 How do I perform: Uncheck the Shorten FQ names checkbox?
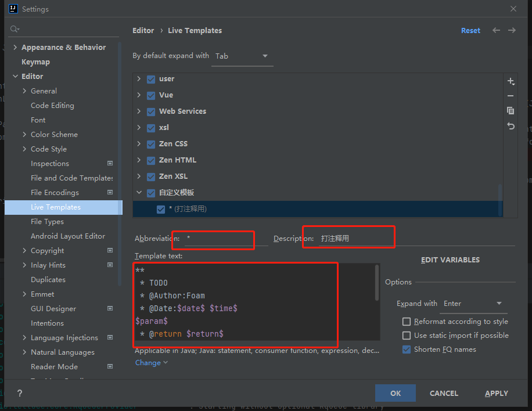407,349
